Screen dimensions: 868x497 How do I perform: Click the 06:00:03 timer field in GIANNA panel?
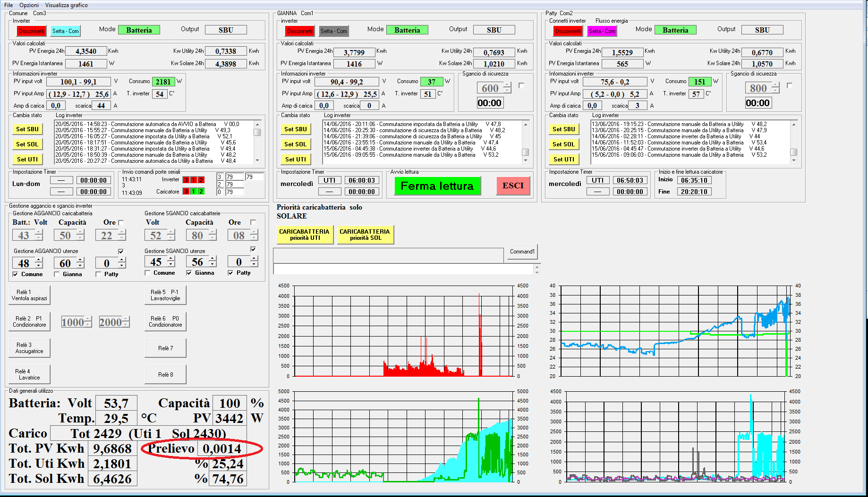pos(362,180)
